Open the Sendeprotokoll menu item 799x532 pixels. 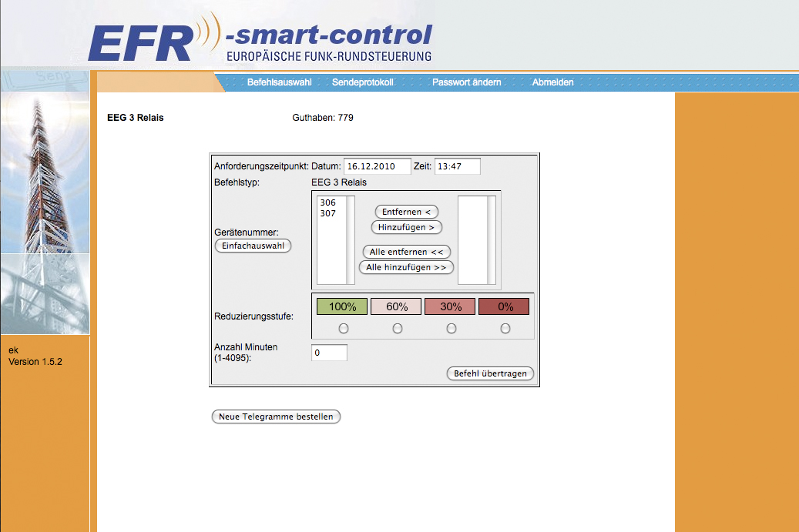pos(362,82)
